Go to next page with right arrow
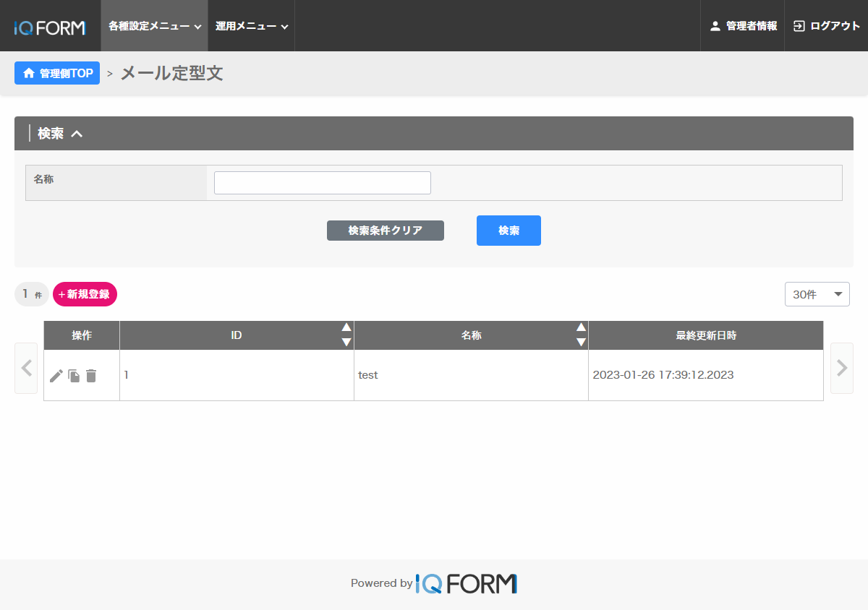This screenshot has height=610, width=868. [x=841, y=368]
